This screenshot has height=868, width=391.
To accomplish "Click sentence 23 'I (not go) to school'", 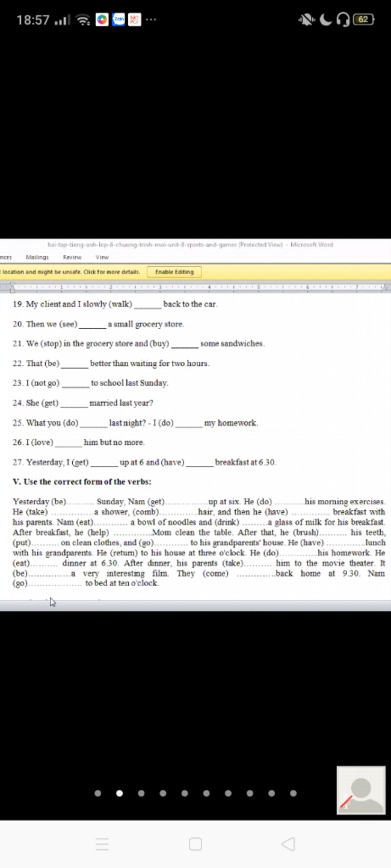I will click(x=90, y=383).
